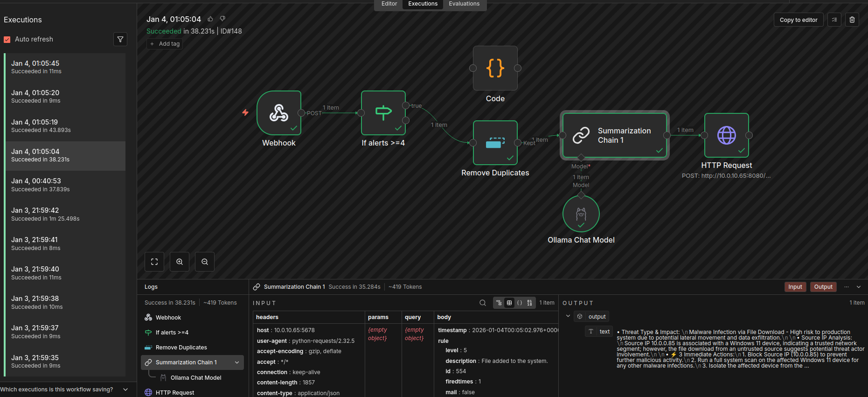
Task: Select the HTTP Request entry in logs
Action: 192,393
